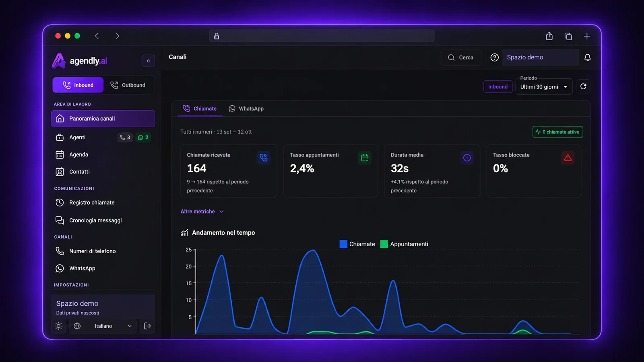Open Panoramica canali in sidebar
The width and height of the screenshot is (644, 362).
(103, 119)
